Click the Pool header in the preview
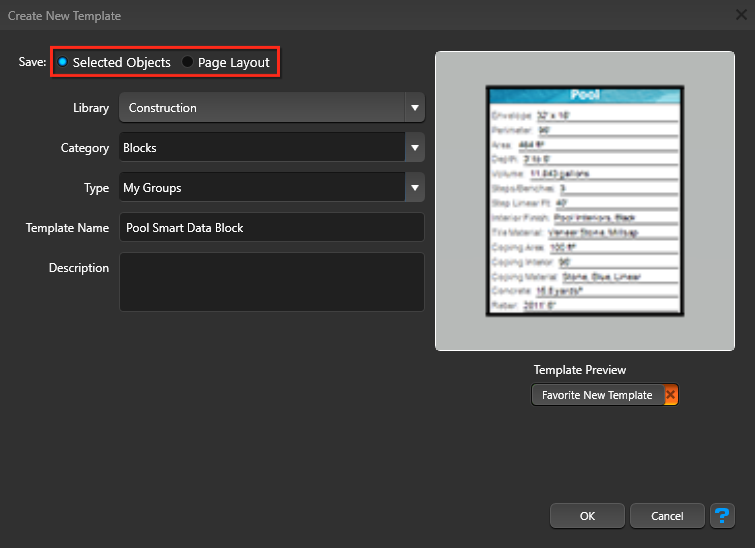 point(584,96)
